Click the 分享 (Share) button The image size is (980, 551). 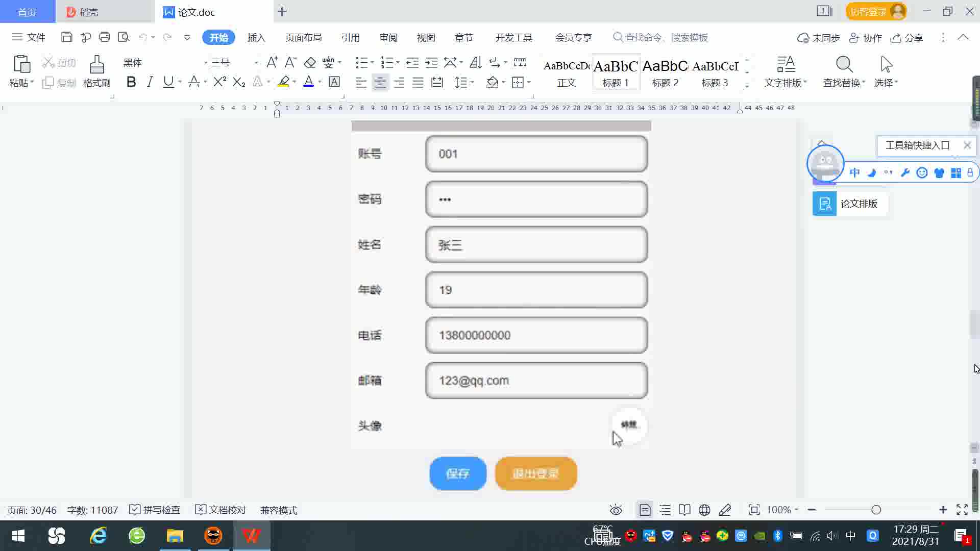pyautogui.click(x=907, y=38)
